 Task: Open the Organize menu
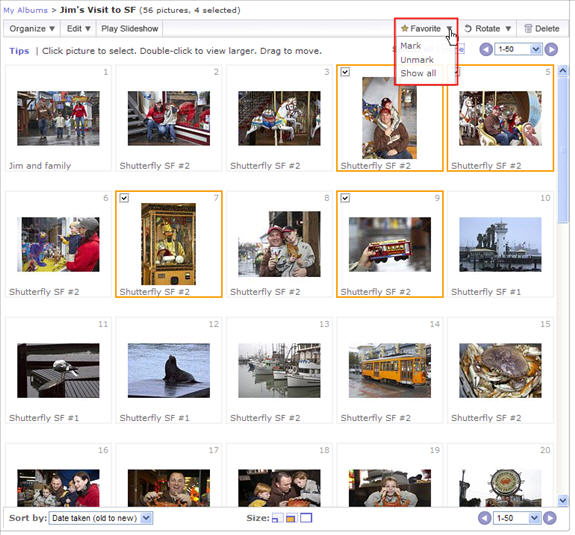(x=32, y=29)
